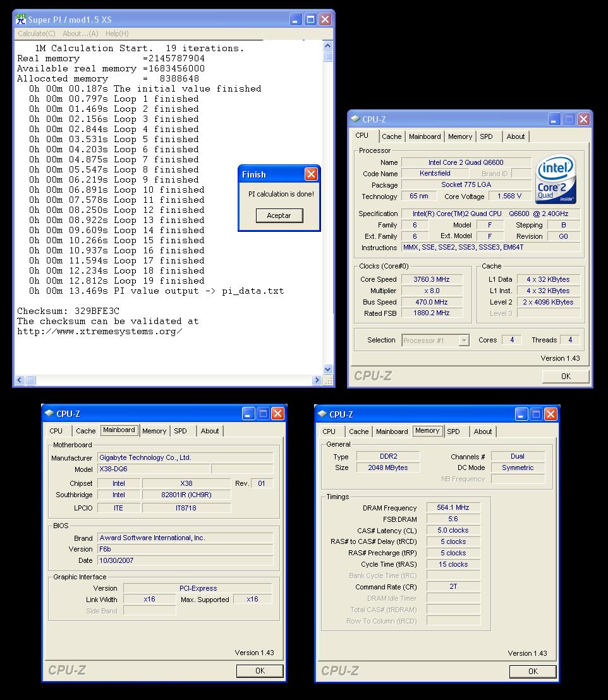Click the memory Size value 2048 MBytes
608x700 pixels.
coord(388,468)
